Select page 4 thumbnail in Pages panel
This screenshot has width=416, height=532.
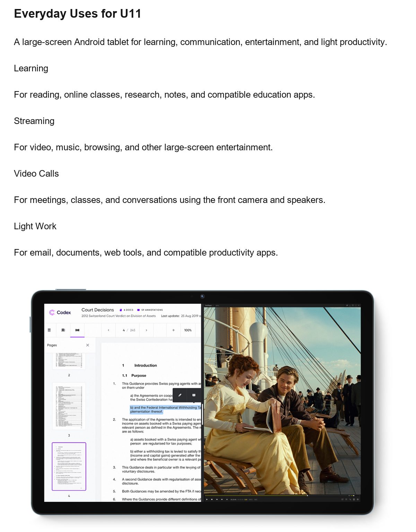pos(69,467)
